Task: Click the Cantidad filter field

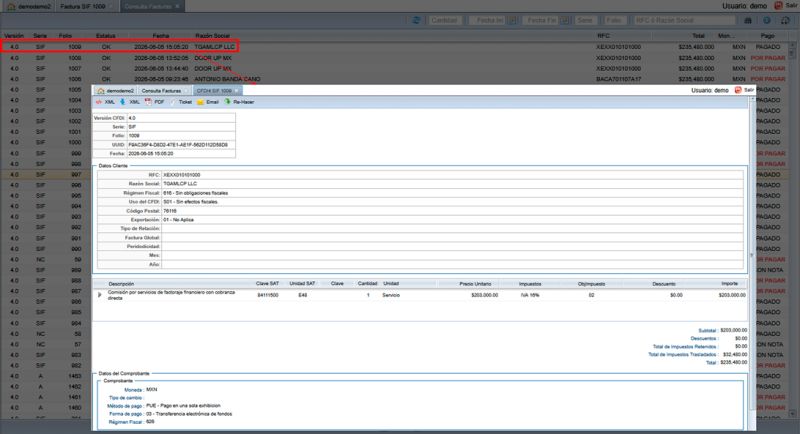Action: 444,20
